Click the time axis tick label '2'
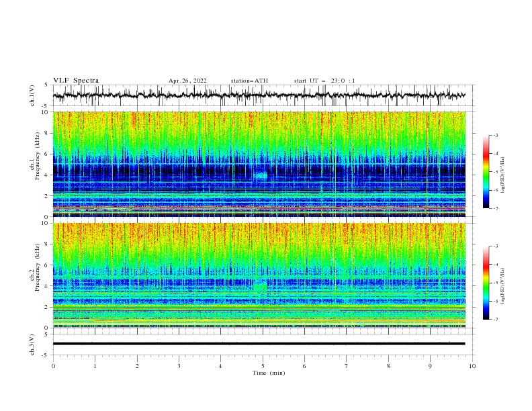 coord(137,366)
